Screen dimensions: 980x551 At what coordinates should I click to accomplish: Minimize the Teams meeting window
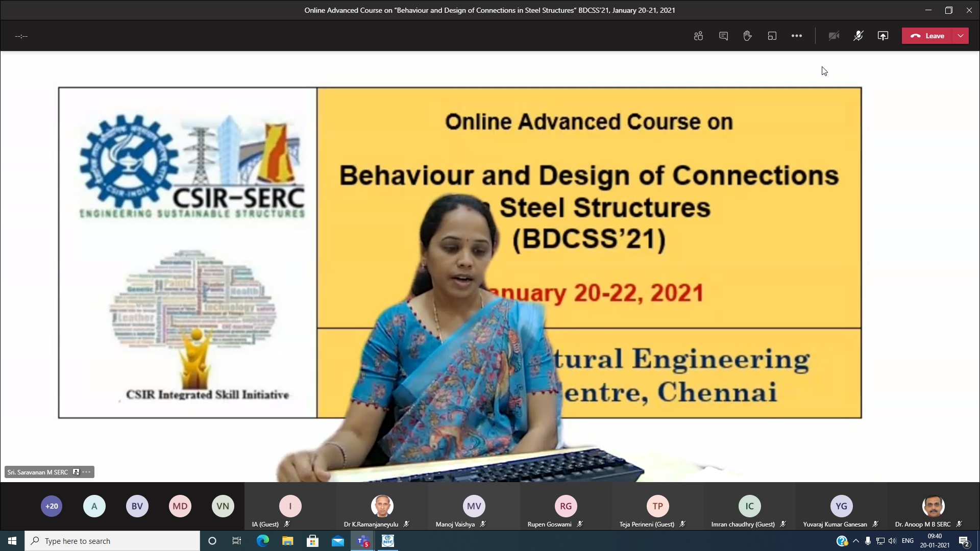point(928,10)
